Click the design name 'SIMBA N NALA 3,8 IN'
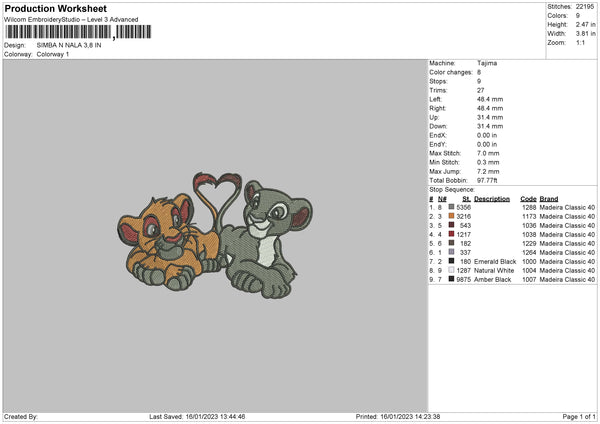The width and height of the screenshot is (600, 424). pyautogui.click(x=69, y=45)
